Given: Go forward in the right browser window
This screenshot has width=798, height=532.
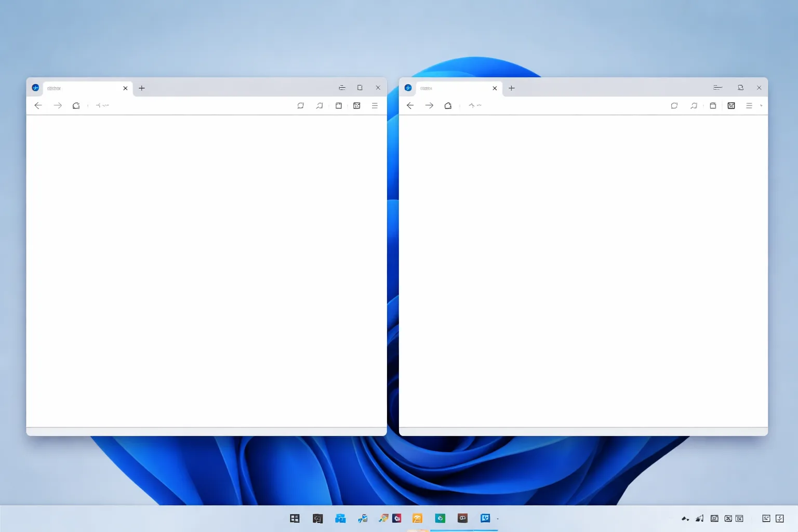Looking at the screenshot, I should [429, 105].
